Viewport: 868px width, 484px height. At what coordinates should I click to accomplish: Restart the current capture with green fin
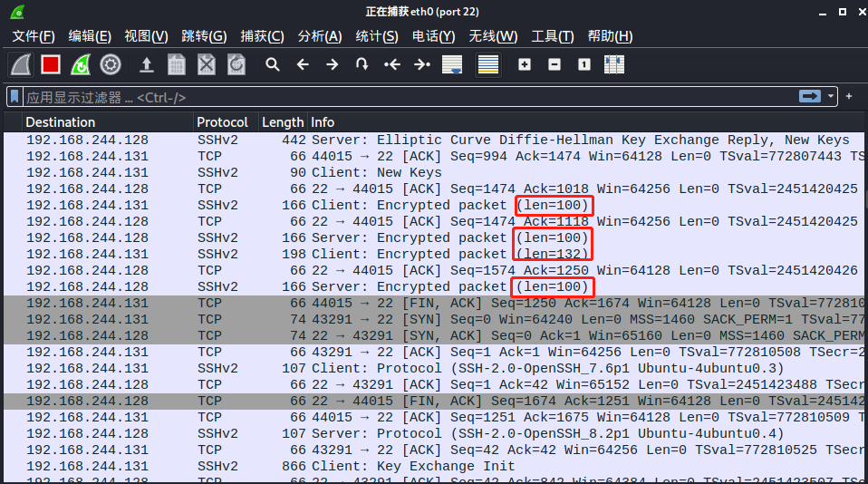(x=81, y=64)
